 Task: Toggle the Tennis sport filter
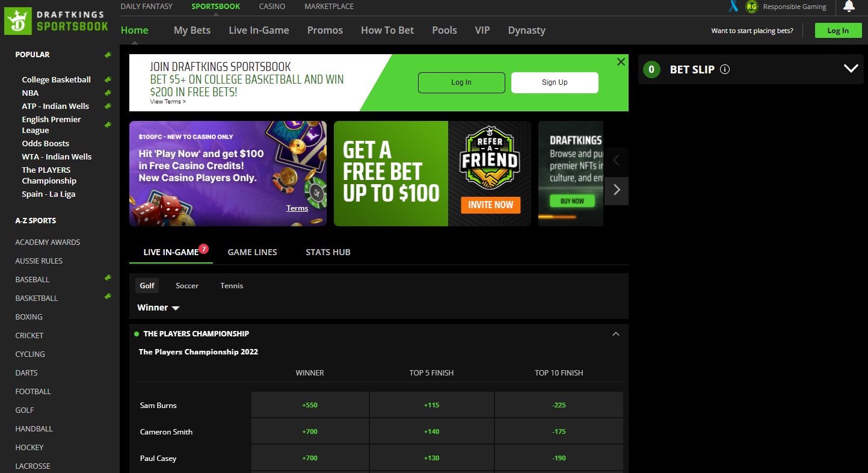231,285
